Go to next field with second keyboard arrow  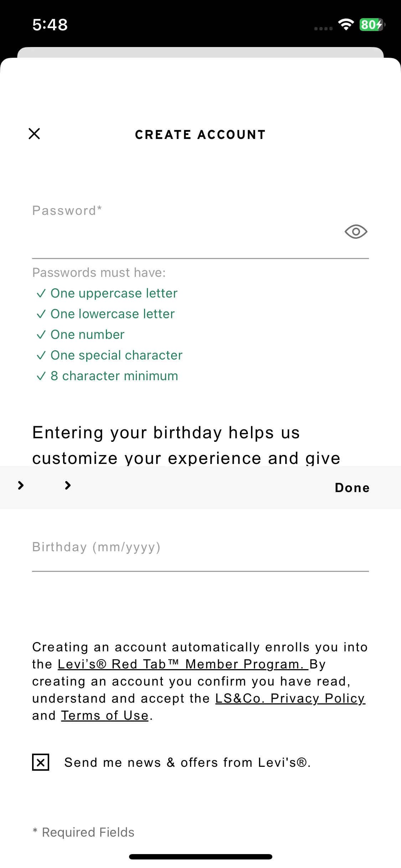coord(68,485)
